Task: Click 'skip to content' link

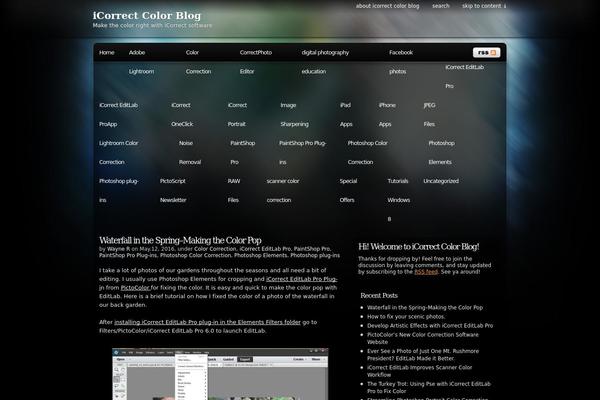Action: (x=484, y=6)
